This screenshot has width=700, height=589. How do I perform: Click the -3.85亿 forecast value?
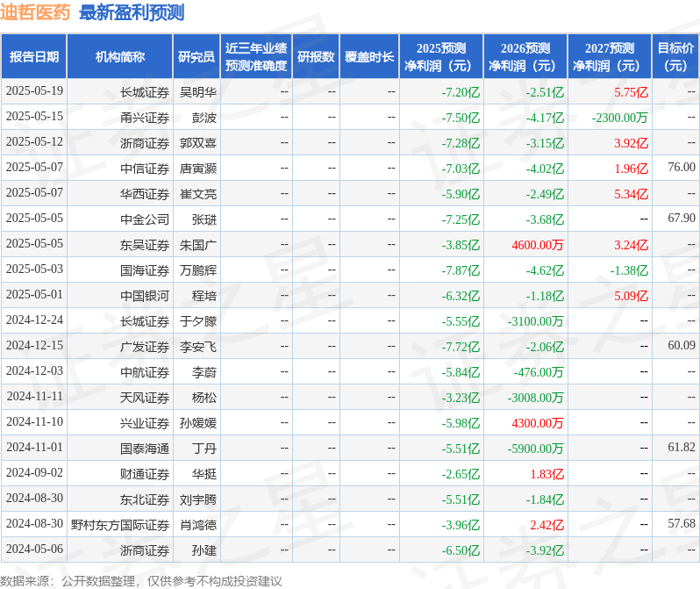[x=461, y=245]
